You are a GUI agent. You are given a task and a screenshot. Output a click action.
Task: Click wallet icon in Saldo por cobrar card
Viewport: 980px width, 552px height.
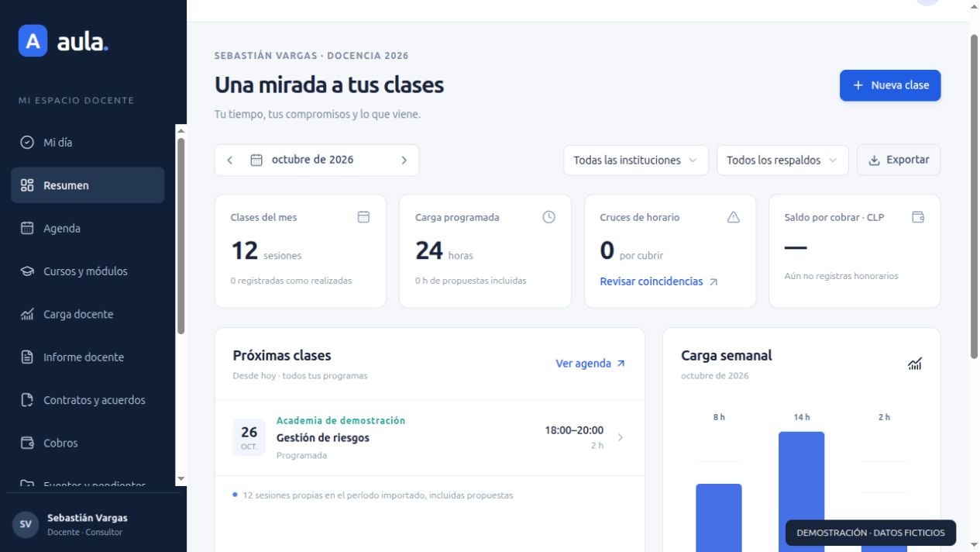[x=918, y=217]
